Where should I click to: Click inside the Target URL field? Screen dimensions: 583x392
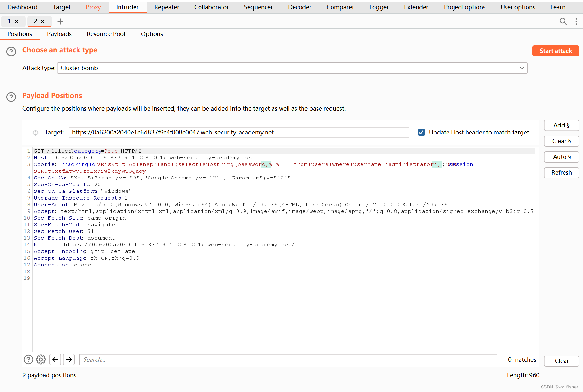click(238, 133)
